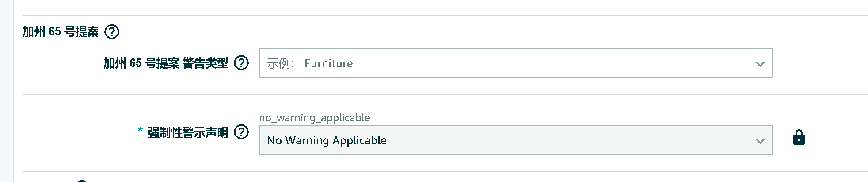The height and width of the screenshot is (182, 868).
Task: Open the 示例: Furniture combo box
Action: (x=516, y=63)
